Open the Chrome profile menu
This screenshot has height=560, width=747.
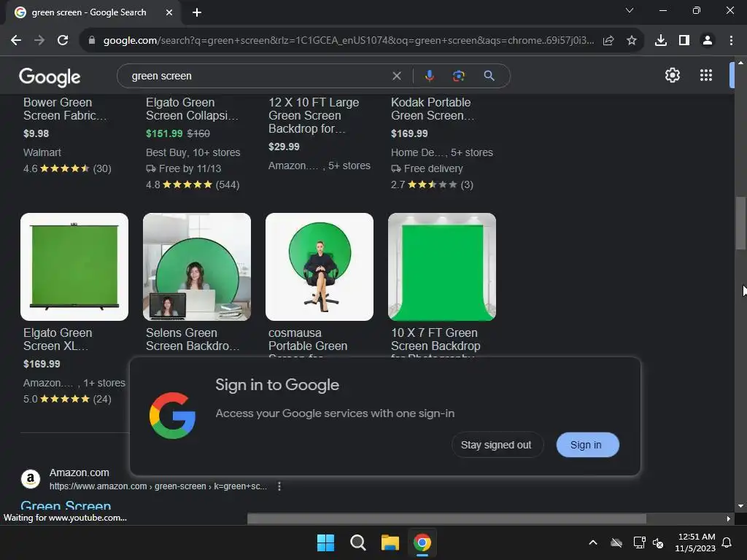point(708,41)
